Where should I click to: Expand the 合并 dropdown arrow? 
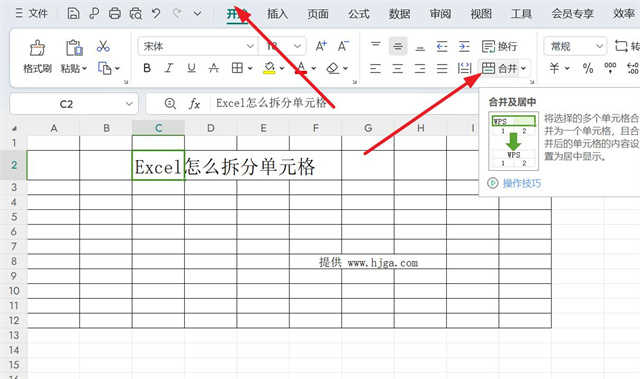tap(524, 69)
